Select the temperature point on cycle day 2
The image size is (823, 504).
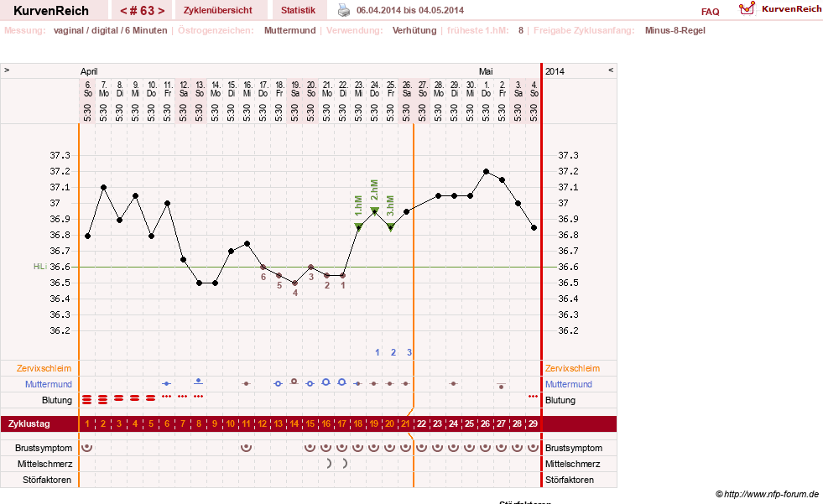point(103,187)
